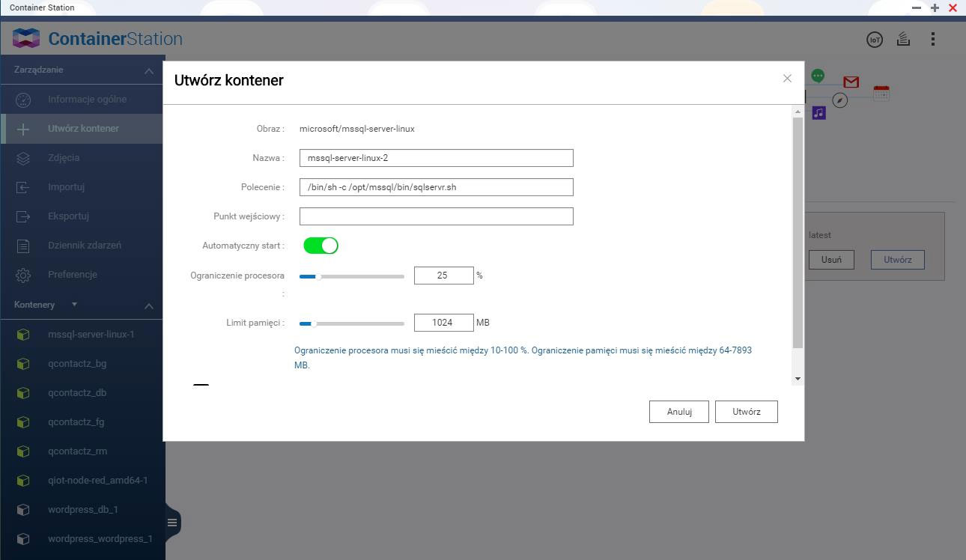
Task: Close the Utwórz kontener dialog
Action: pyautogui.click(x=787, y=79)
